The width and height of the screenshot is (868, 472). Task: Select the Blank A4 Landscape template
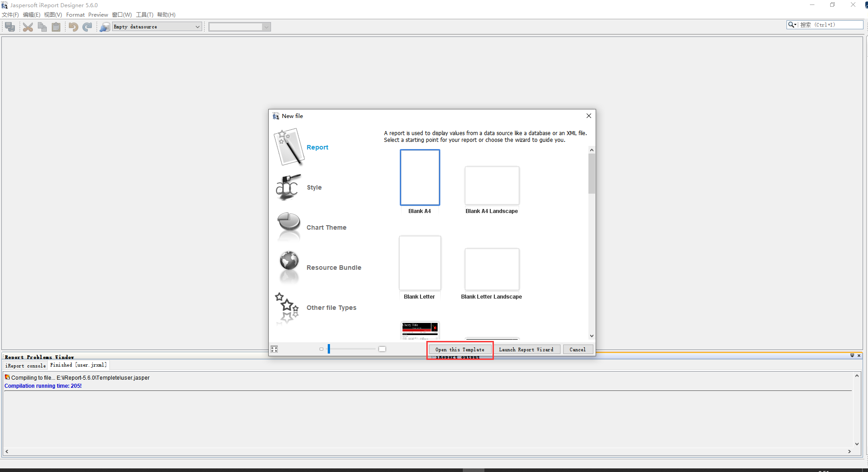[492, 186]
